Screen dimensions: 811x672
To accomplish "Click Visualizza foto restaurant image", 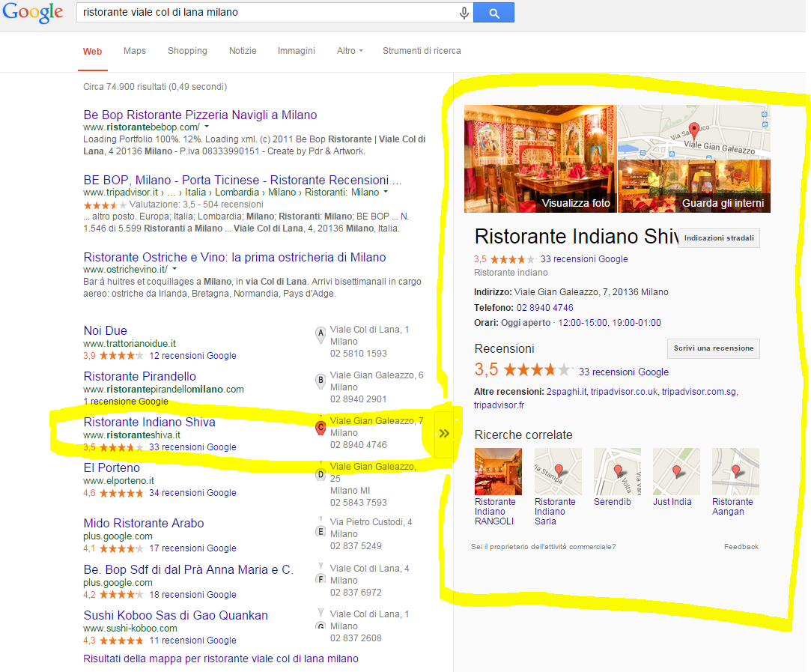I will click(x=541, y=159).
